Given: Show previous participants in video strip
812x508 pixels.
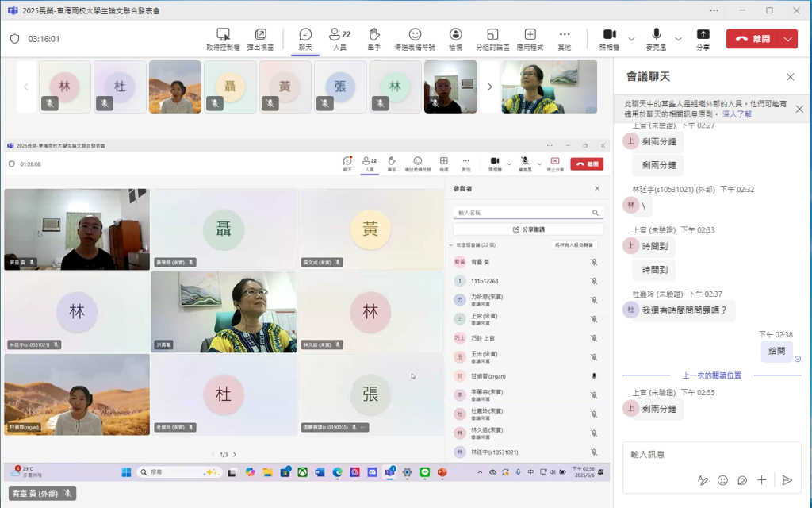Looking at the screenshot, I should (26, 87).
